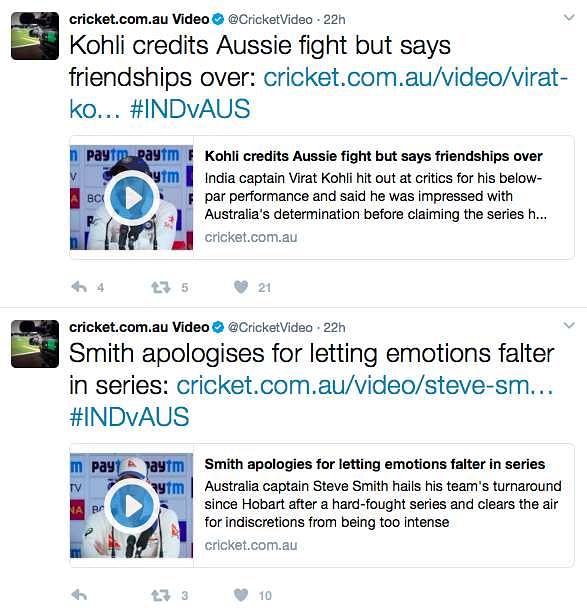Play the Smith press conference video

tap(132, 506)
